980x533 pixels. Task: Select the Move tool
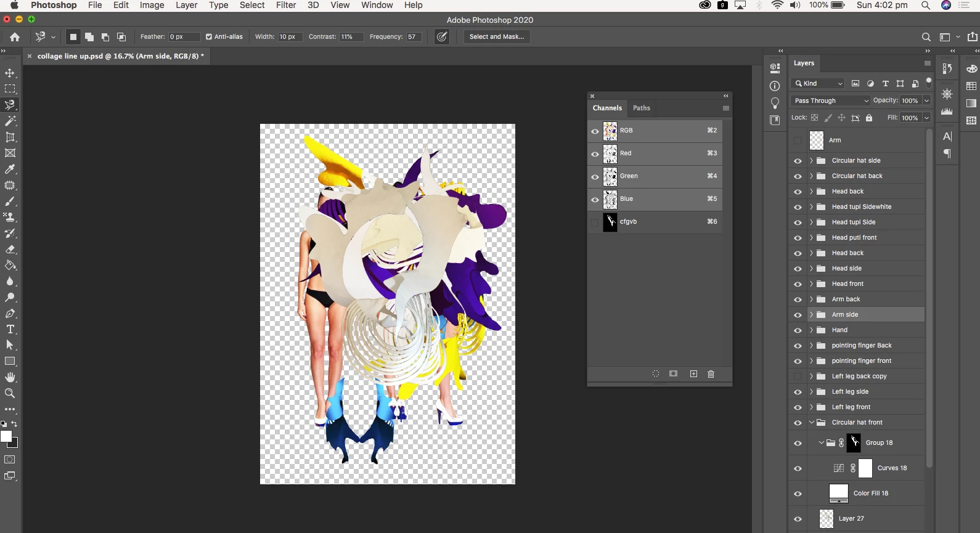10,73
